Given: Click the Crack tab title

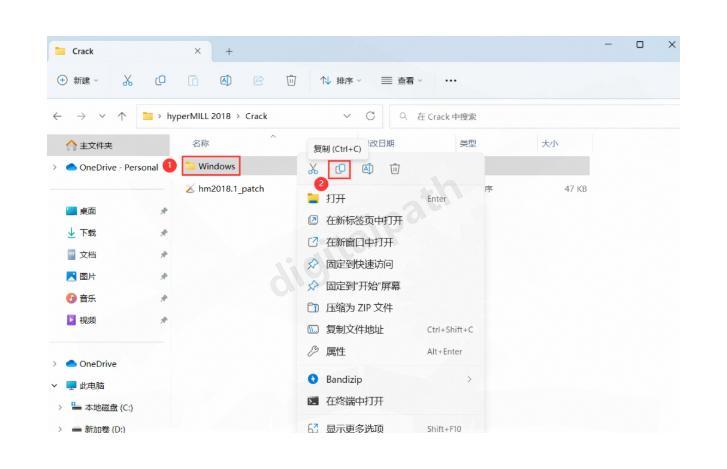Looking at the screenshot, I should coord(83,51).
